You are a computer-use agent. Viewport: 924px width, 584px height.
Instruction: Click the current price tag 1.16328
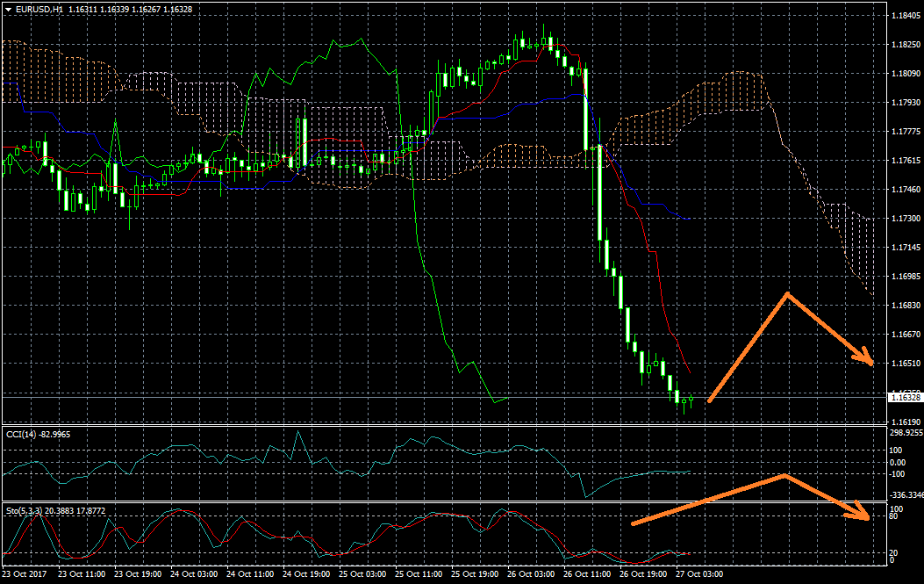pos(903,398)
